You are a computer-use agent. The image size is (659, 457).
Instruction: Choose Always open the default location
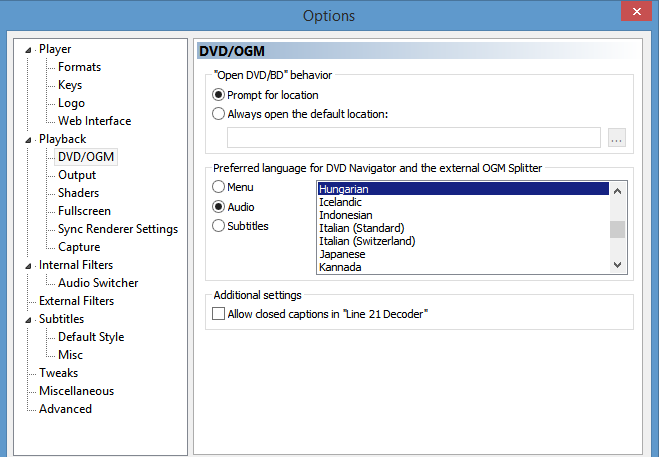coord(219,114)
